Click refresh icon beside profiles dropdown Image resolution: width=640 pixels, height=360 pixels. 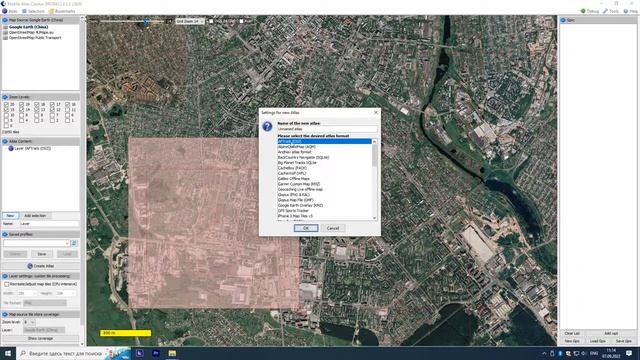pyautogui.click(x=74, y=243)
